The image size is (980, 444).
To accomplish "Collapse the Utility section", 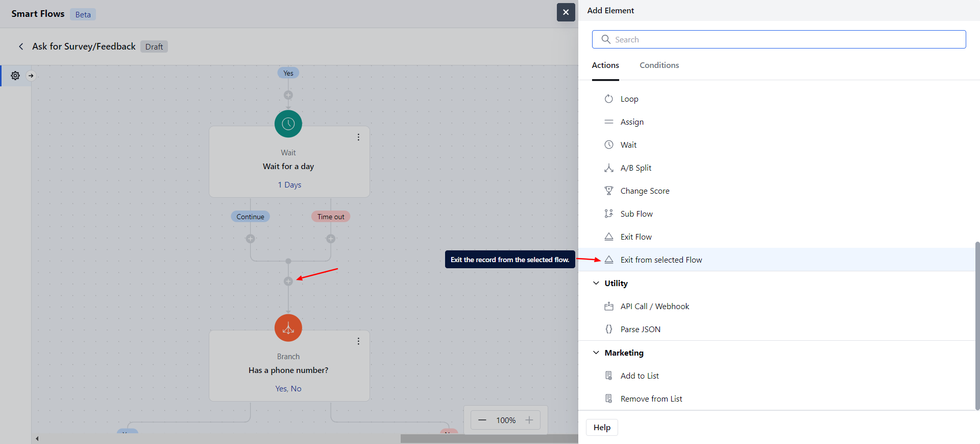I will point(596,283).
